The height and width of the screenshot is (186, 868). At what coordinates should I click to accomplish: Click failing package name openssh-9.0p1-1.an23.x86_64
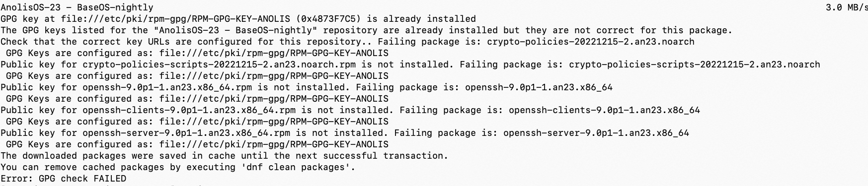click(x=539, y=87)
